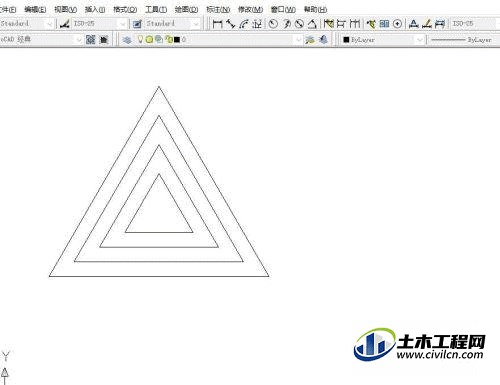Expand the Standard table style dropdown
Viewport: 500px width, 385px height.
196,24
